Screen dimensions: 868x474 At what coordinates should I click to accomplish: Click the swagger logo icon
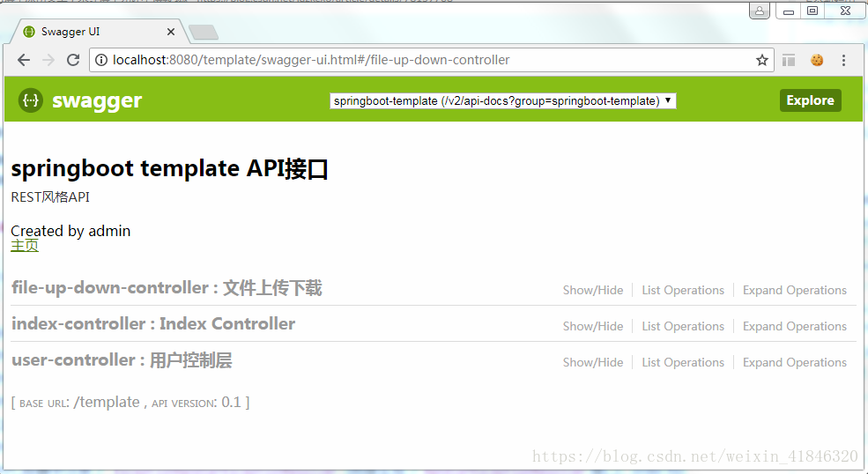[x=31, y=100]
